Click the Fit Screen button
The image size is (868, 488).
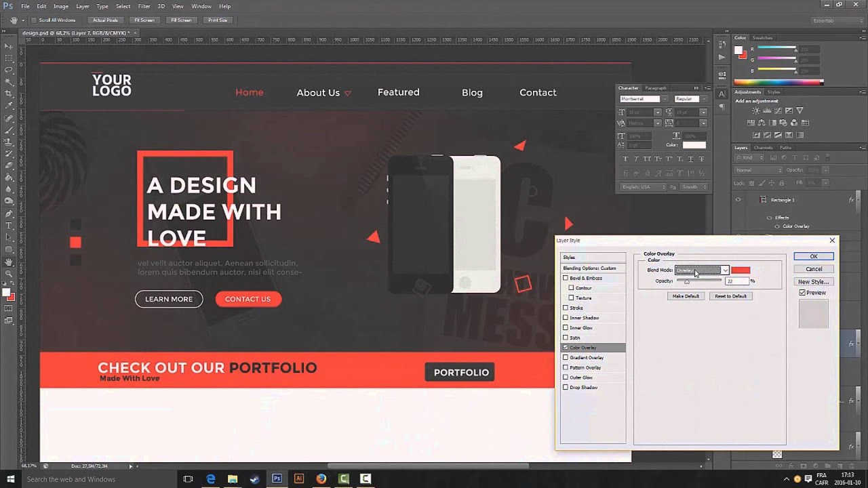click(x=144, y=20)
